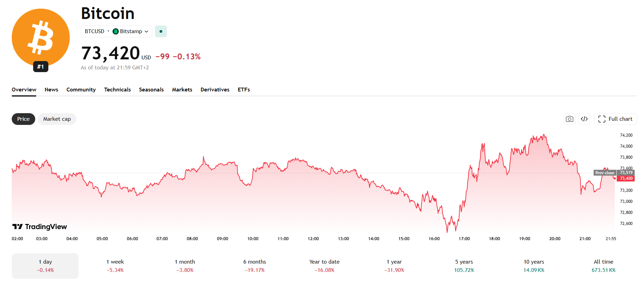Image resolution: width=644 pixels, height=285 pixels.
Task: Click the Bitstamp exchange logo icon
Action: point(116,31)
